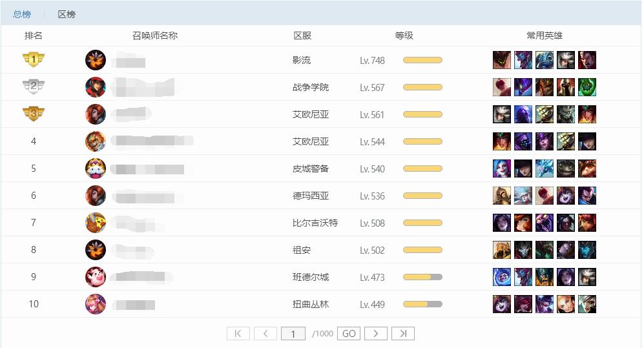Go to the next ranking page
The height and width of the screenshot is (348, 644).
click(375, 333)
